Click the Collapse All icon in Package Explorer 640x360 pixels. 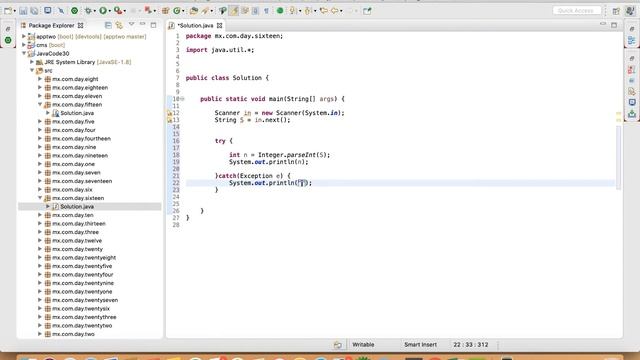pos(108,25)
